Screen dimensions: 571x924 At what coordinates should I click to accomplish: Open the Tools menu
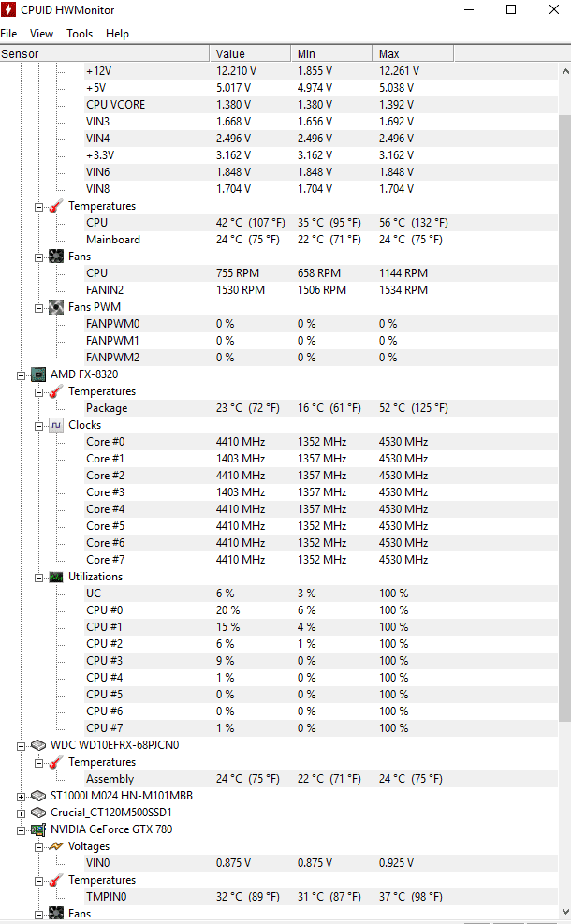(80, 34)
